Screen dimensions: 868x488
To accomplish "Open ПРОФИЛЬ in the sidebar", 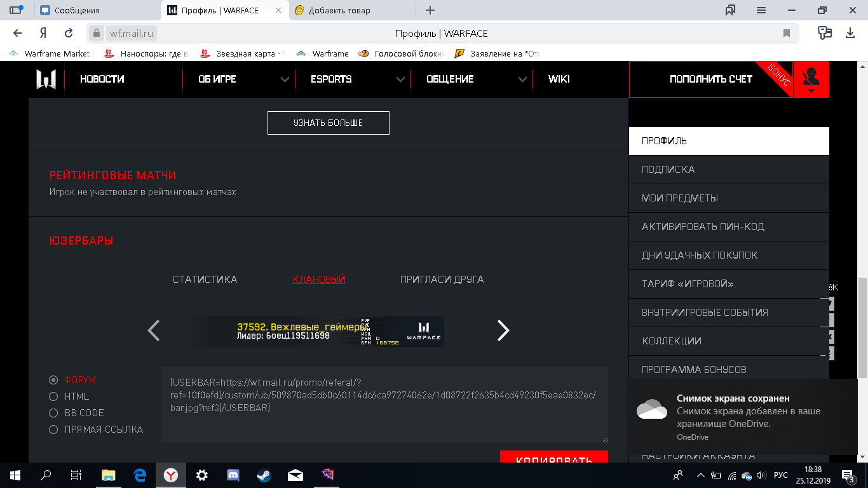I will pos(729,141).
